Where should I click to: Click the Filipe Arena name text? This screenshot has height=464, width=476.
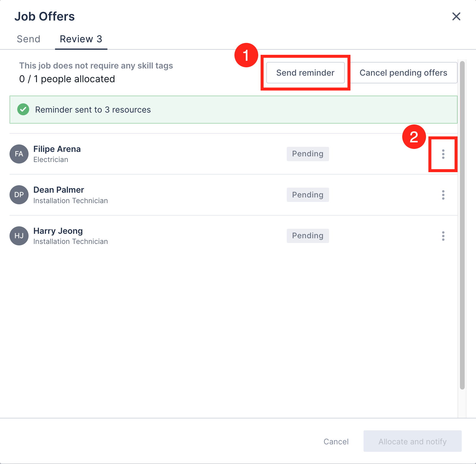57,149
